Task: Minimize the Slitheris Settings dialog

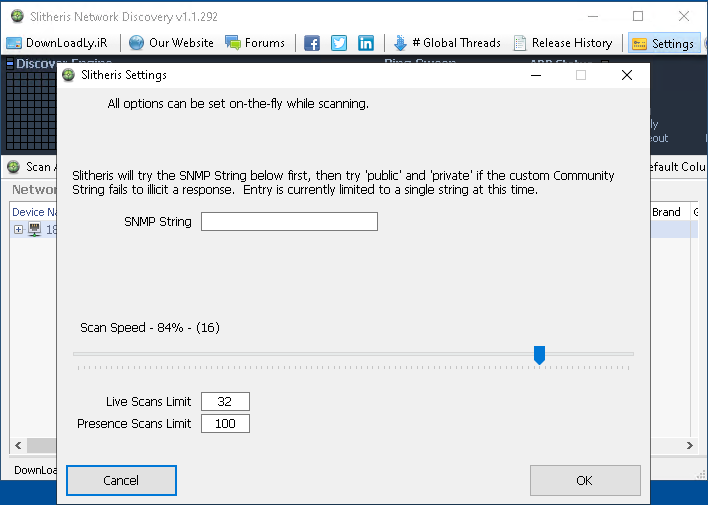Action: [536, 75]
